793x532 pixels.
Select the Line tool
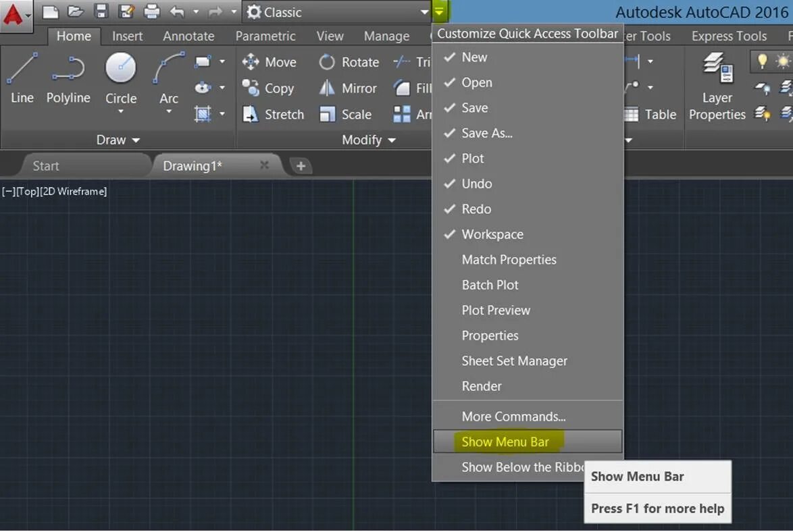tap(22, 78)
